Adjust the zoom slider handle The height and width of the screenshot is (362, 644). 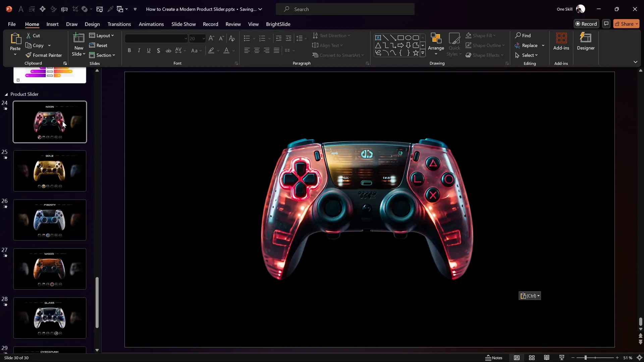click(x=585, y=358)
